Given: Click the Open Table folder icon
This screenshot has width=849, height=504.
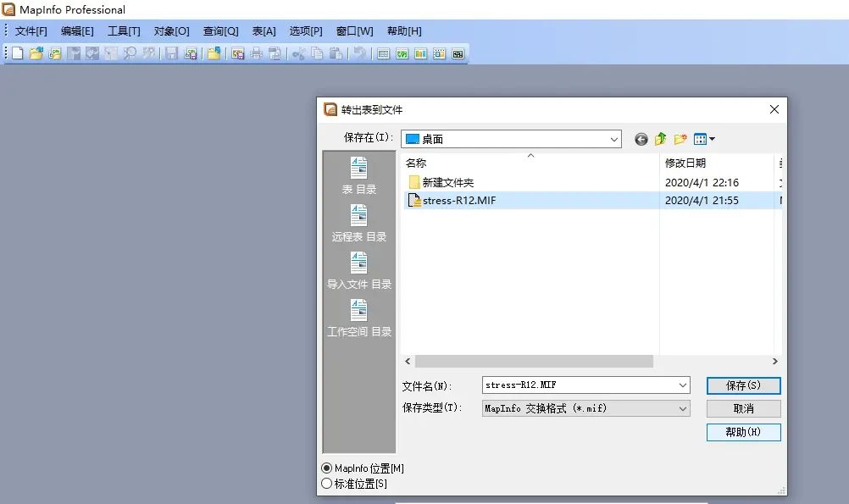Looking at the screenshot, I should pos(36,53).
